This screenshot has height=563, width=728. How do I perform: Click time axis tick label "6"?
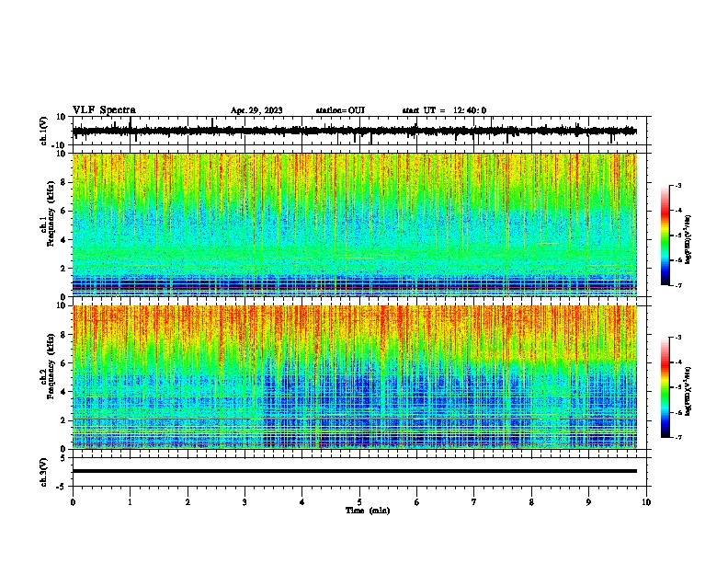point(416,502)
